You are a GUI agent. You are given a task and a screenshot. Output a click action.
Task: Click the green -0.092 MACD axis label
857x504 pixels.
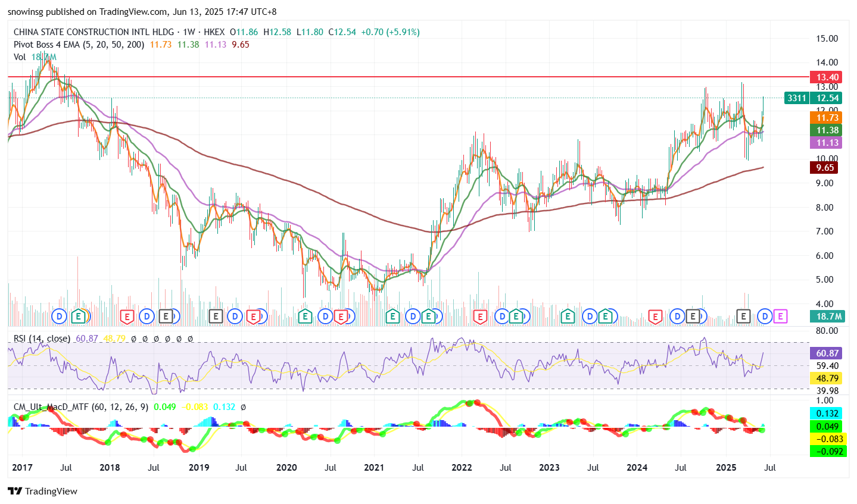pyautogui.click(x=827, y=451)
